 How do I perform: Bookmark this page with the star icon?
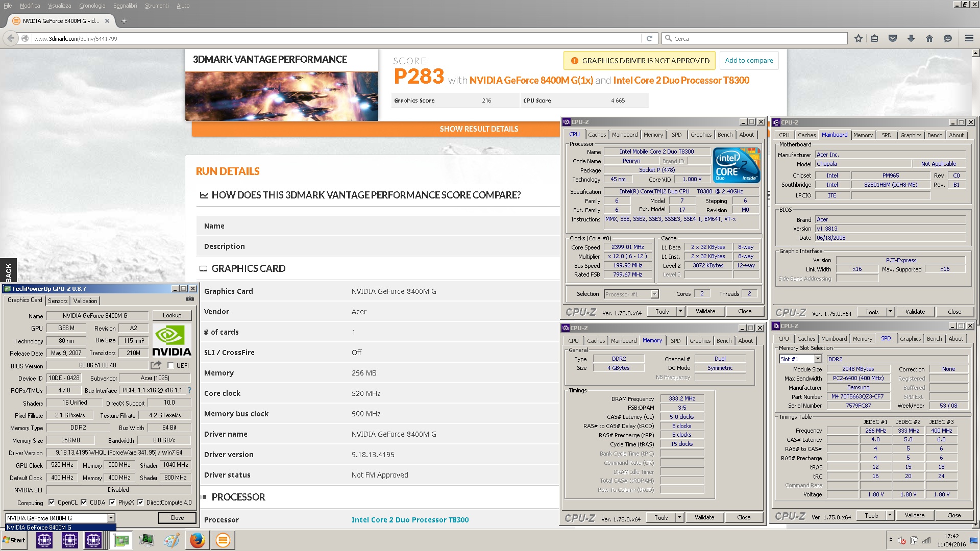tap(859, 38)
